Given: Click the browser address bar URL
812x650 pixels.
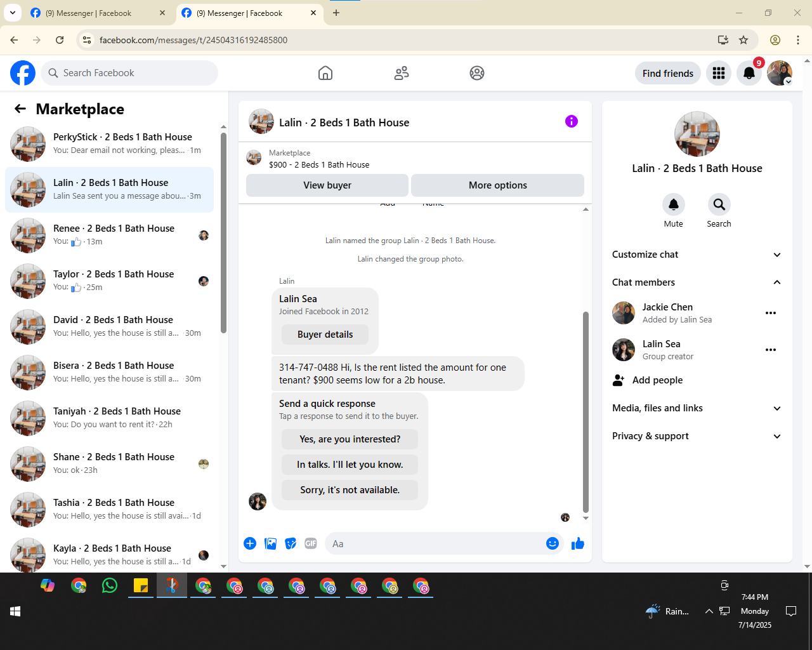Looking at the screenshot, I should 193,40.
